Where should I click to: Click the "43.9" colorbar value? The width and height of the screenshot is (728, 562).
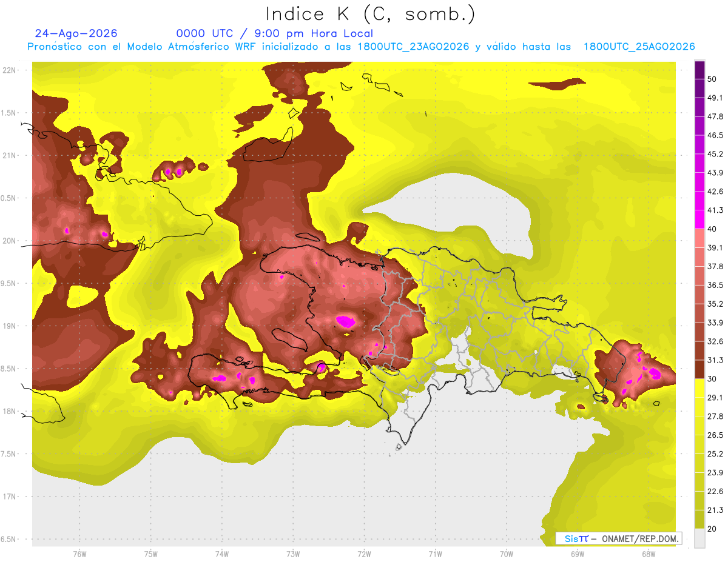coord(715,173)
